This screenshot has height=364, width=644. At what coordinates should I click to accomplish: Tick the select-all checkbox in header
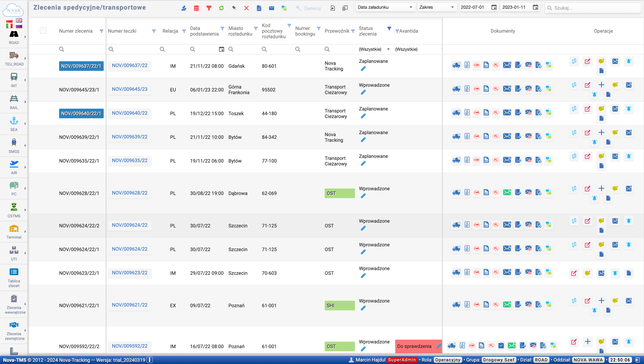pos(43,30)
